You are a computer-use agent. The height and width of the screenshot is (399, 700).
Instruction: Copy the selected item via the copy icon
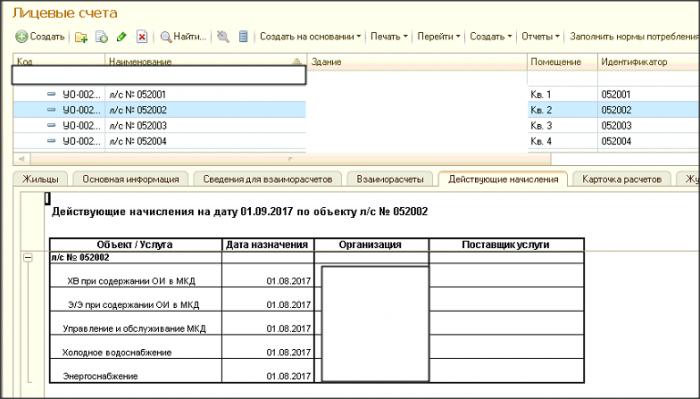tap(102, 37)
